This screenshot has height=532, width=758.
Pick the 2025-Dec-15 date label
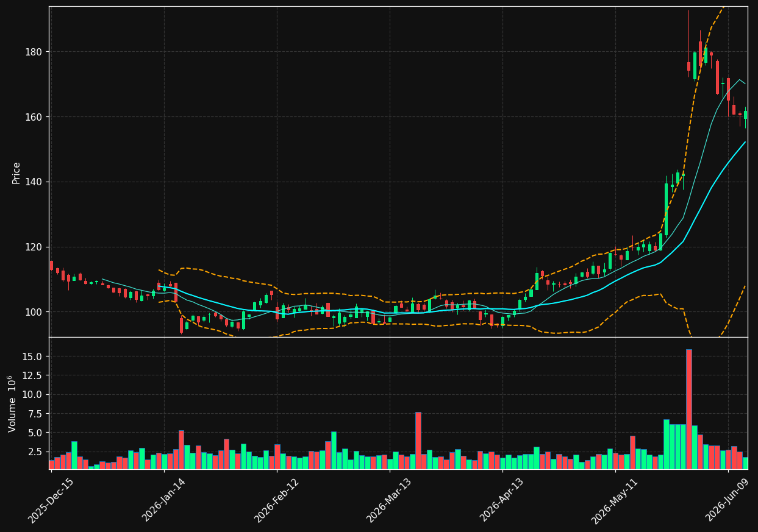[51, 500]
